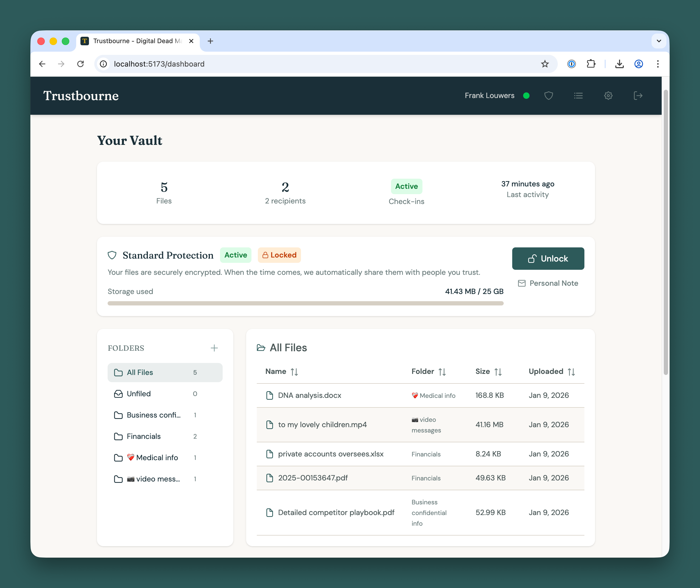This screenshot has width=700, height=588.
Task: Open the checklist icon in the header
Action: click(579, 96)
